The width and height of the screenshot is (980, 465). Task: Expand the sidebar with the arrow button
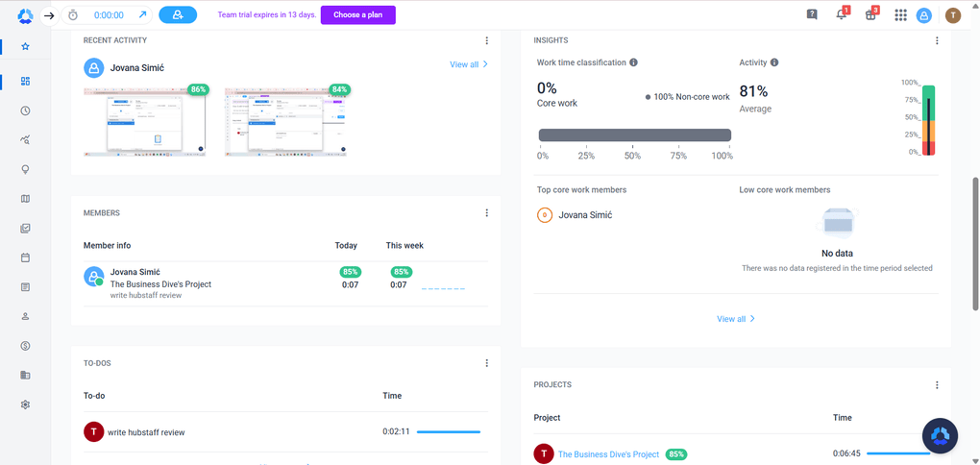49,15
